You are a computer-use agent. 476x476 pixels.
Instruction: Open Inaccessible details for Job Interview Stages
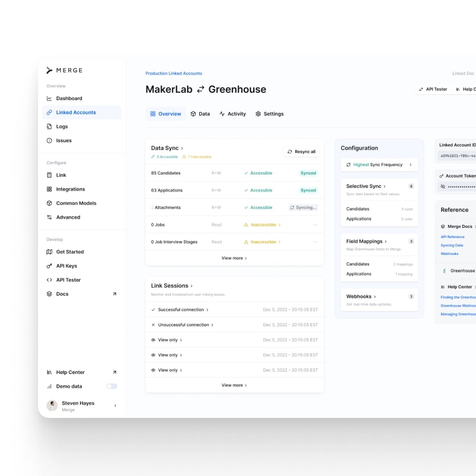(262, 242)
